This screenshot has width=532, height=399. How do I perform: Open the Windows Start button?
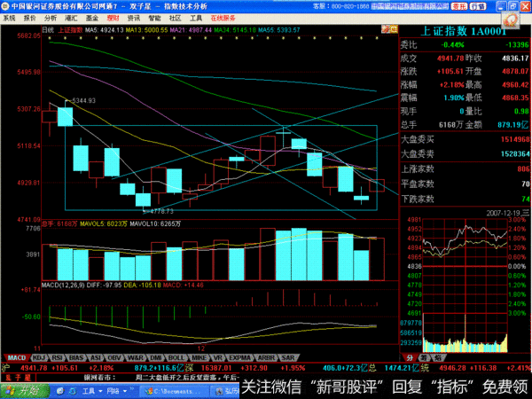[x=25, y=391]
